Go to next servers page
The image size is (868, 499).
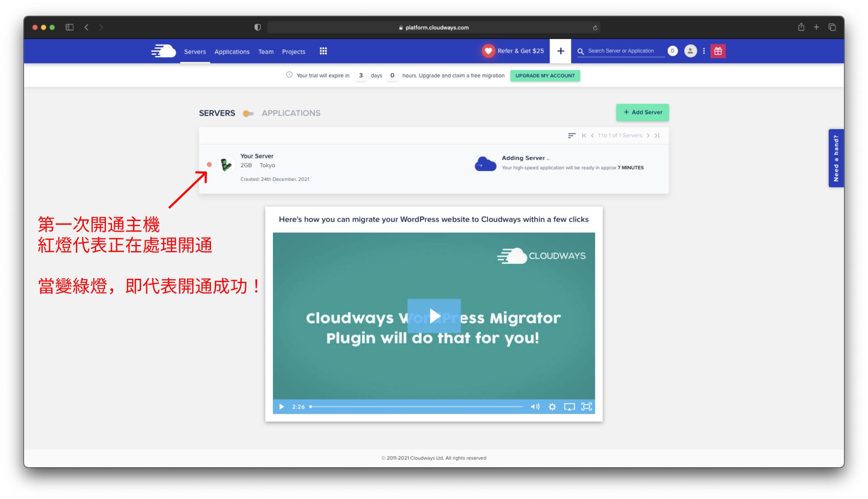[648, 135]
